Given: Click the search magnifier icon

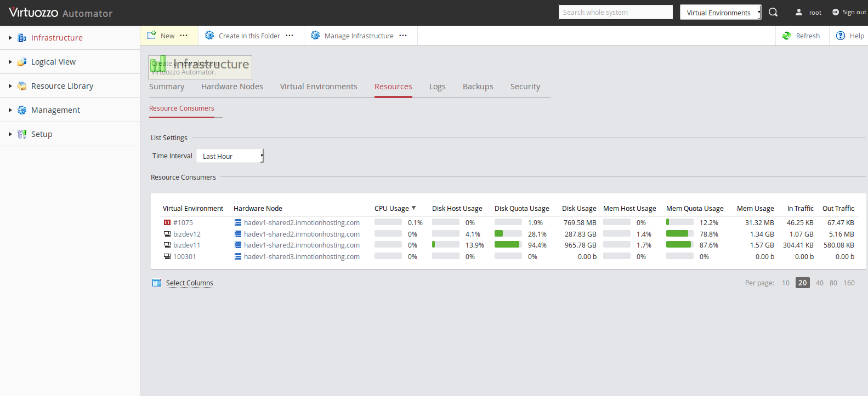Looking at the screenshot, I should pos(773,12).
